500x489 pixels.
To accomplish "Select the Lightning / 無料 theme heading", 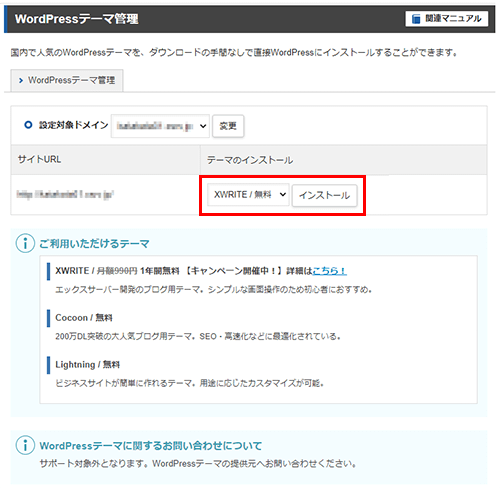I will pyautogui.click(x=87, y=365).
